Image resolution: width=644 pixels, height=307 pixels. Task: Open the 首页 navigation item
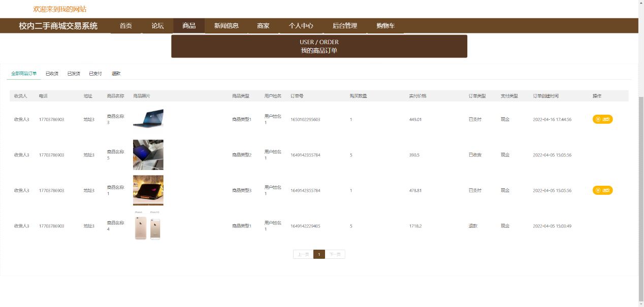[126, 26]
